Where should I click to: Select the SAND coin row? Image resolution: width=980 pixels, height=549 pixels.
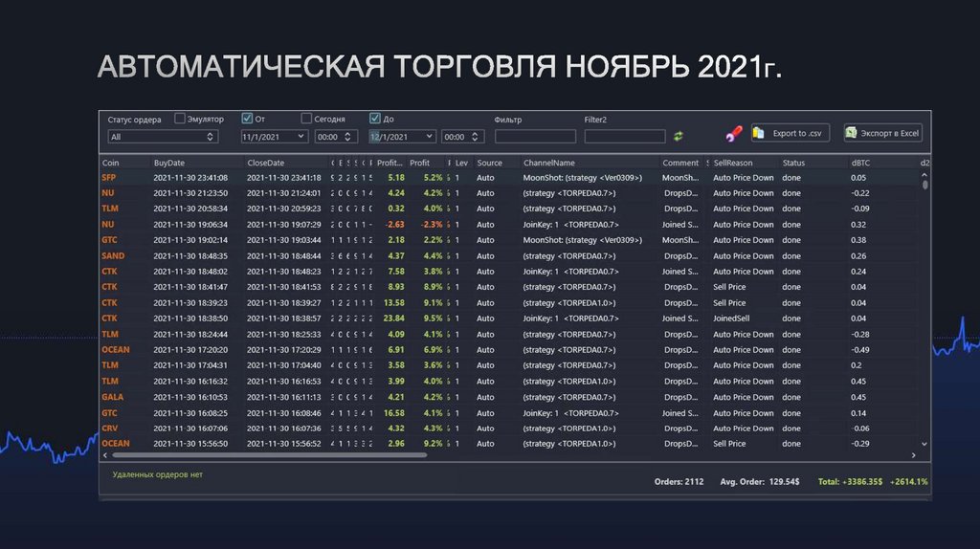coord(509,255)
